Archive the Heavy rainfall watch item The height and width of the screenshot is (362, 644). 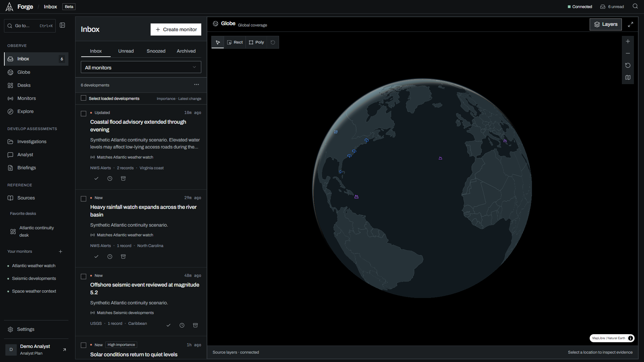click(x=123, y=257)
